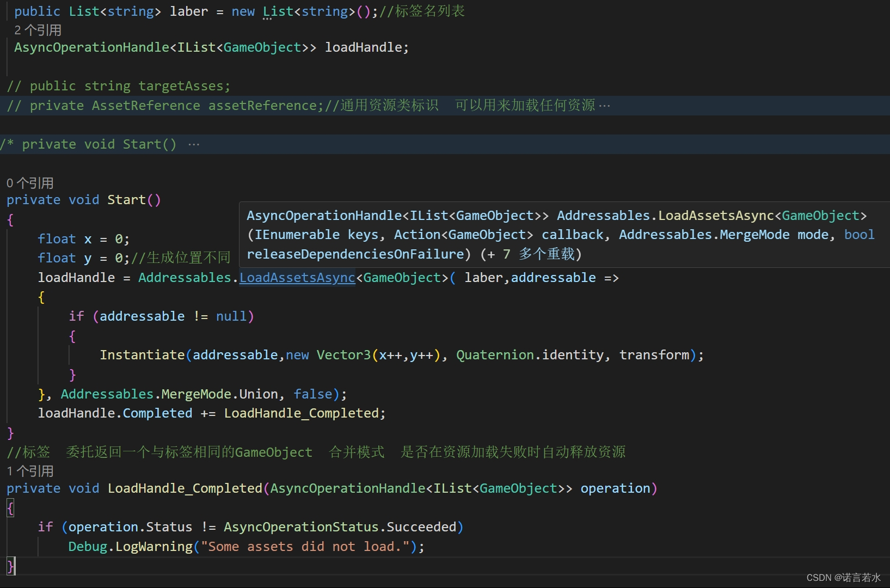Click '// public string targetAsses;' comment line
The width and height of the screenshot is (890, 588).
[x=119, y=86]
